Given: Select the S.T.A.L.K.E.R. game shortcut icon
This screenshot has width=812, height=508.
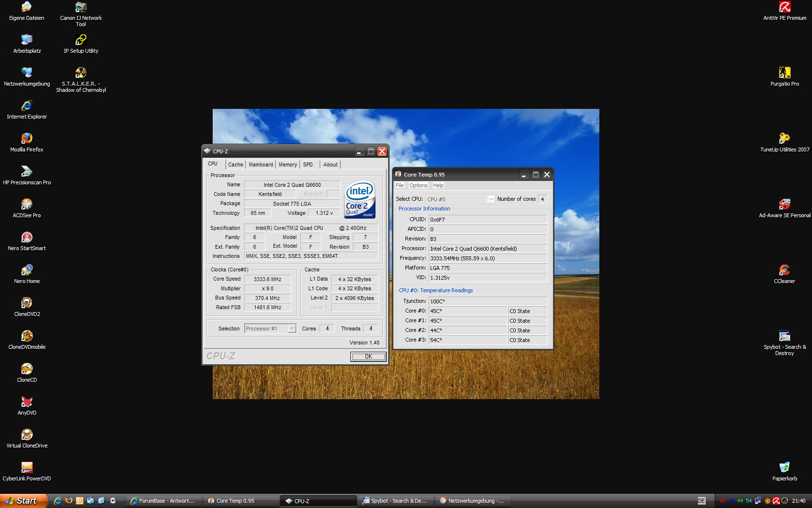Looking at the screenshot, I should click(81, 73).
